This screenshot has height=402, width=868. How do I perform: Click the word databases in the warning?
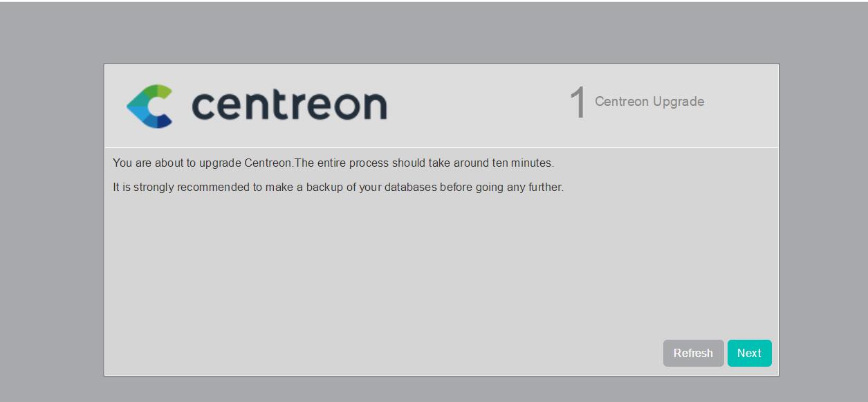pos(411,187)
